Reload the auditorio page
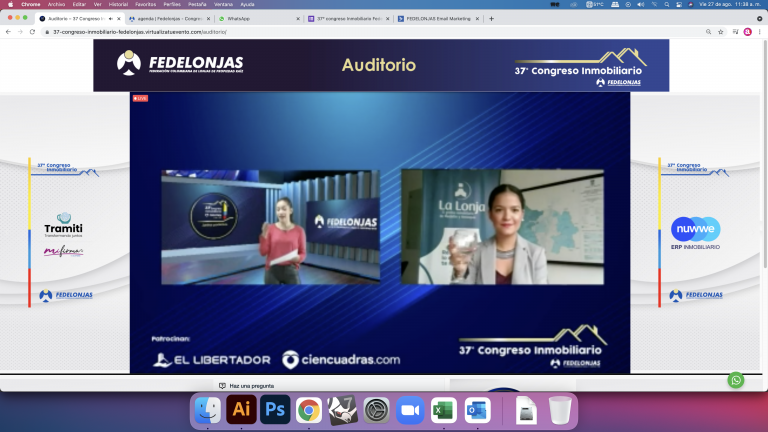This screenshot has width=768, height=432. coord(32,32)
